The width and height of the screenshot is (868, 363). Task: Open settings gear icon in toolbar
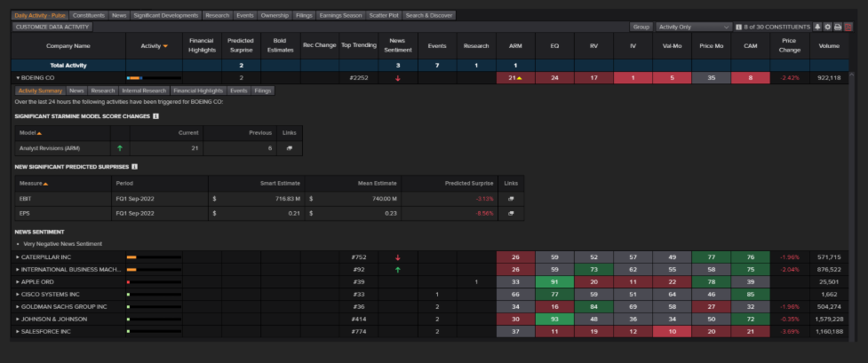(x=827, y=28)
